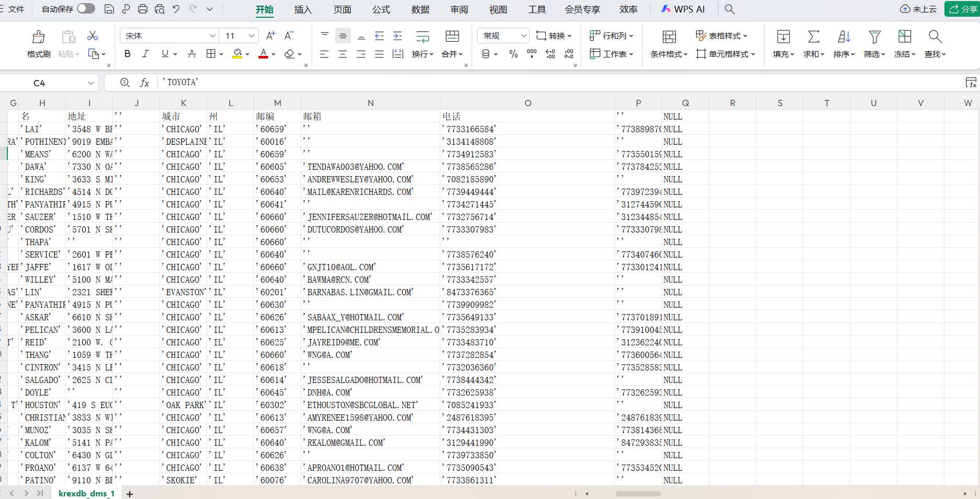This screenshot has width=980, height=499.
Task: Click the Copy icon in the clipboard group
Action: point(94,54)
